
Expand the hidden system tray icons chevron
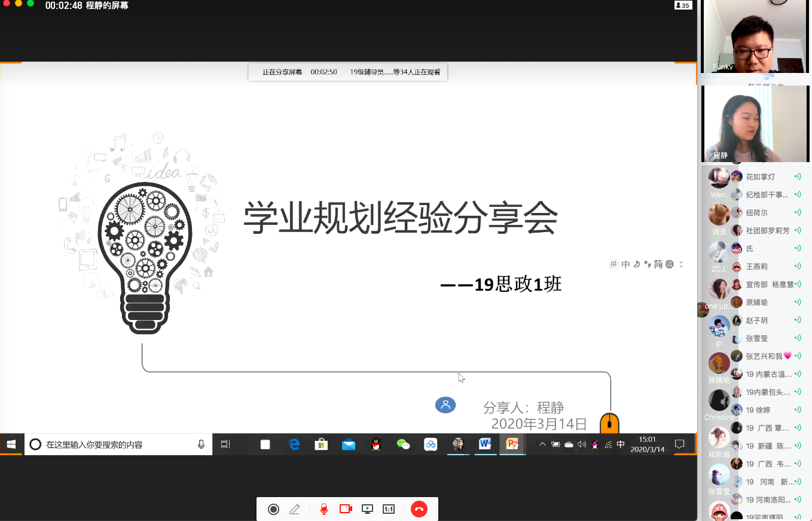[x=542, y=444]
